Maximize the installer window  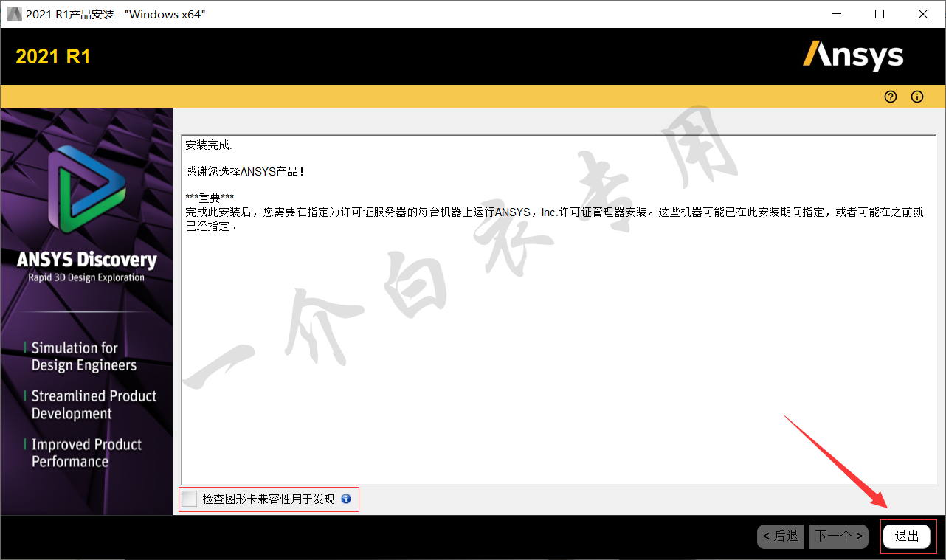(x=880, y=14)
